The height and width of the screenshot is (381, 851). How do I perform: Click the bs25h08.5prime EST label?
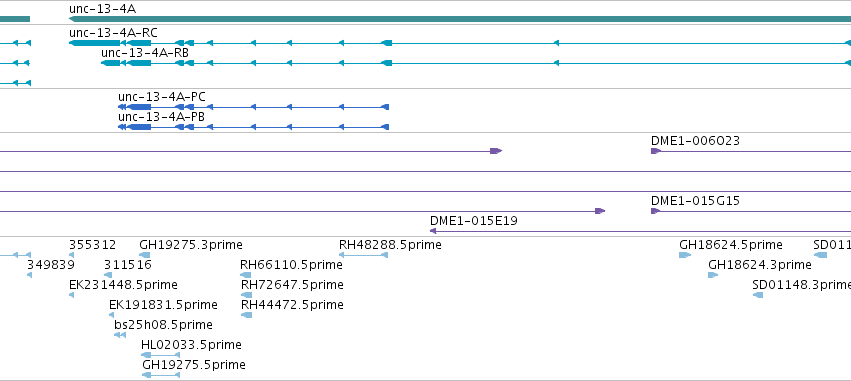pyautogui.click(x=163, y=325)
